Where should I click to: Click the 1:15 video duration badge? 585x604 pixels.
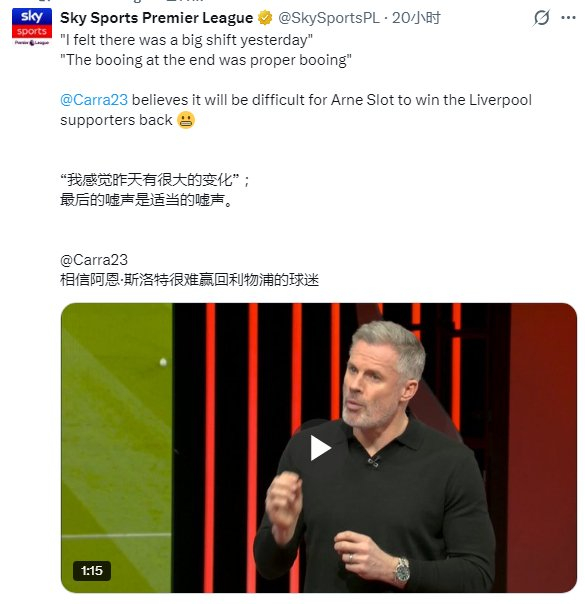pyautogui.click(x=92, y=570)
